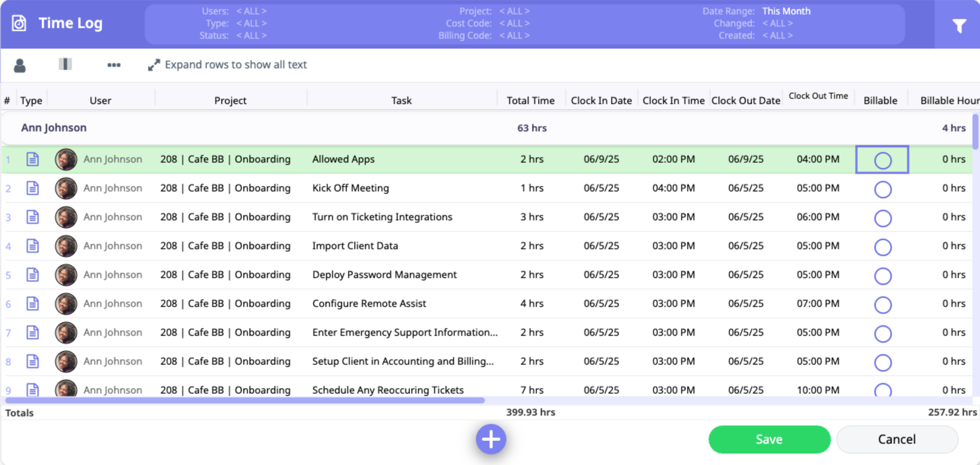The width and height of the screenshot is (980, 465).
Task: Click the blue plus add entry button
Action: coord(491,439)
